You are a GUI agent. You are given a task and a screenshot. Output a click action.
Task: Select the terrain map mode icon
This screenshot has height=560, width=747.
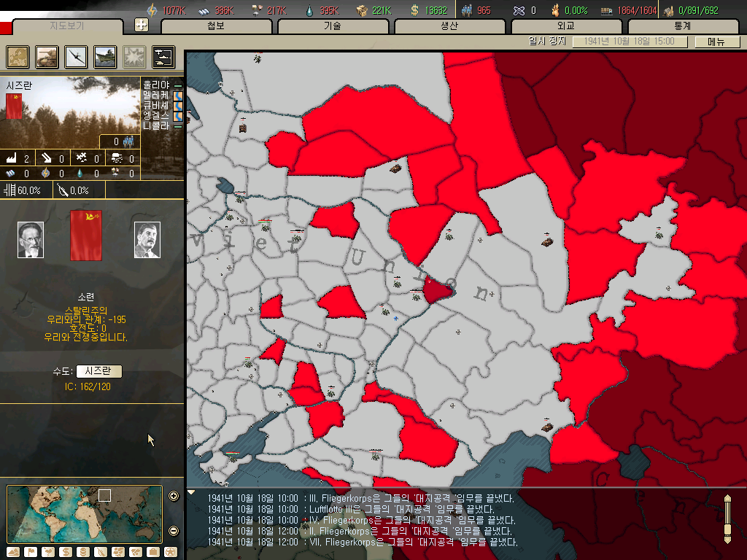(x=13, y=552)
